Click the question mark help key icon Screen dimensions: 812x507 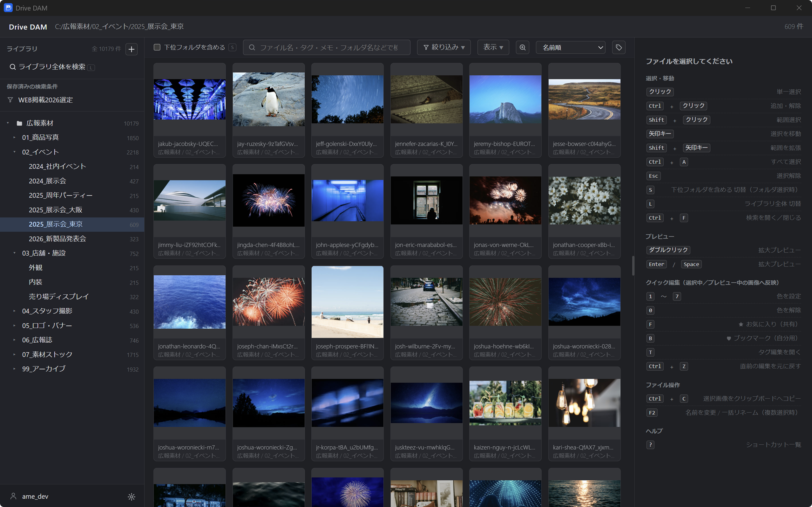click(x=650, y=445)
